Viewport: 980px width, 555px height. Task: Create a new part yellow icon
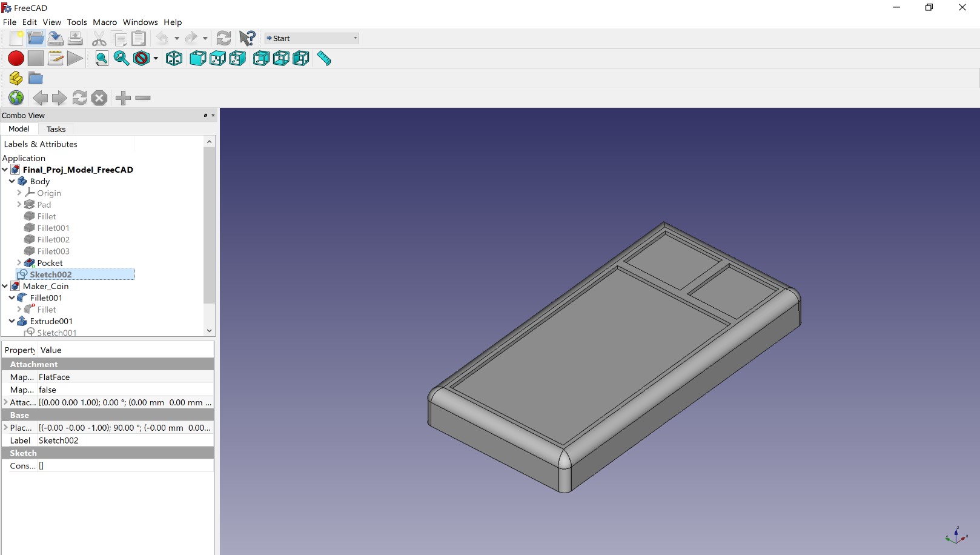tap(16, 78)
